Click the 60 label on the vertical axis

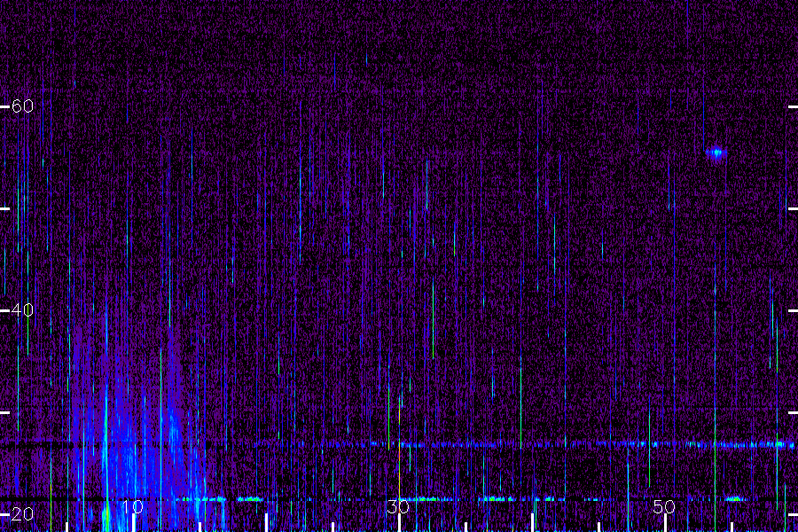22,106
